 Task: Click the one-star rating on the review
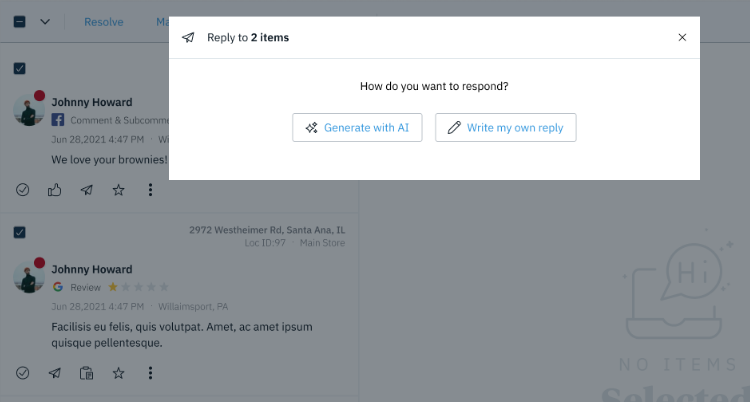[x=138, y=287]
